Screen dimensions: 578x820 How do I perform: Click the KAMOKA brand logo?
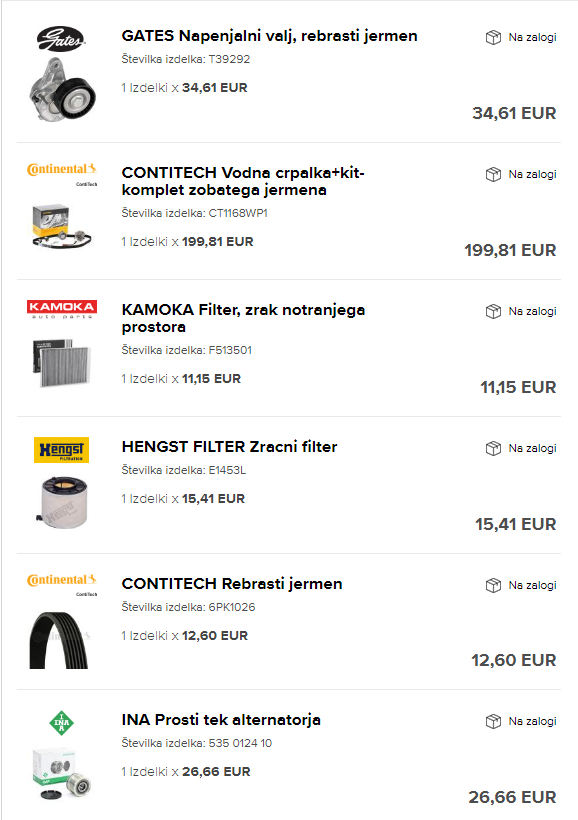(x=62, y=309)
